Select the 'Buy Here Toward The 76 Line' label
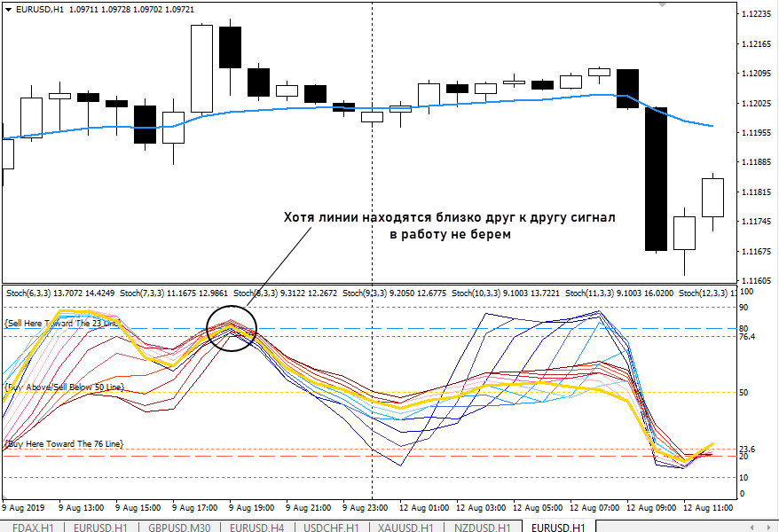779x532 pixels. pyautogui.click(x=64, y=442)
